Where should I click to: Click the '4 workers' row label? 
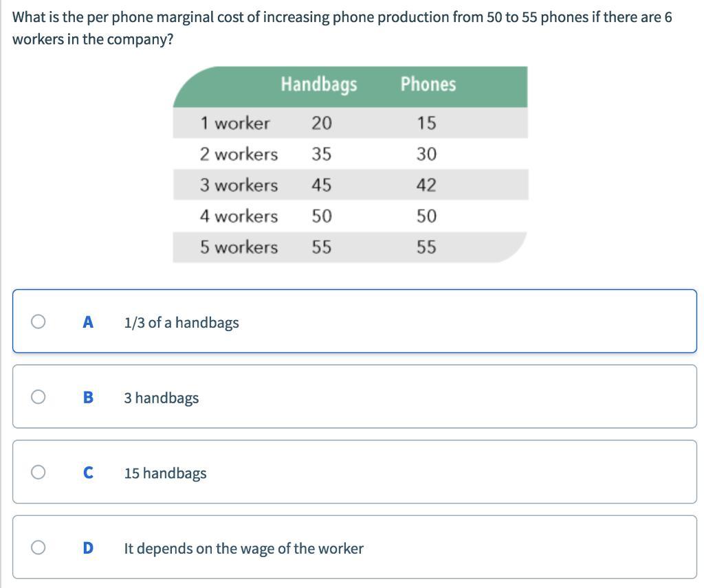point(239,216)
